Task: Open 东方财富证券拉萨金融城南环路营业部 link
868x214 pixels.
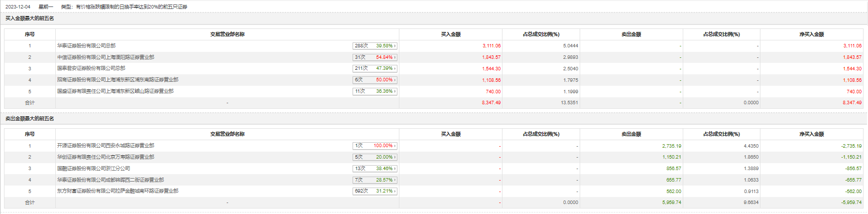Action: 118,191
